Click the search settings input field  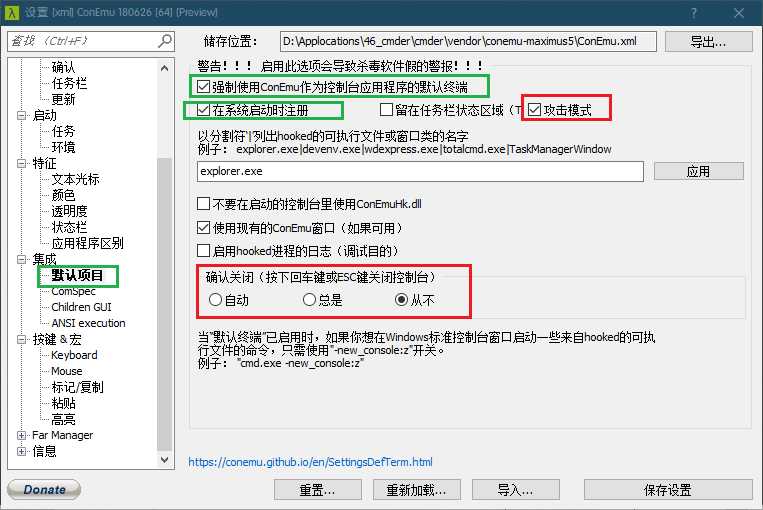91,41
